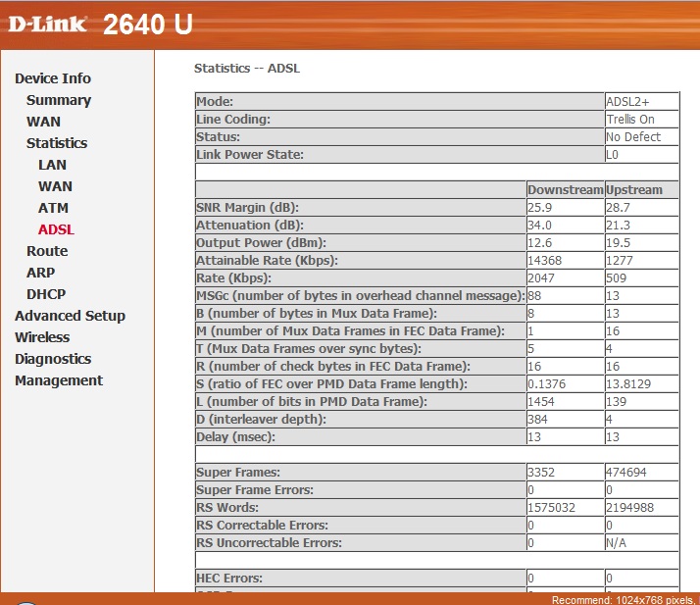
Task: Select the Trellis On value
Action: click(x=630, y=120)
